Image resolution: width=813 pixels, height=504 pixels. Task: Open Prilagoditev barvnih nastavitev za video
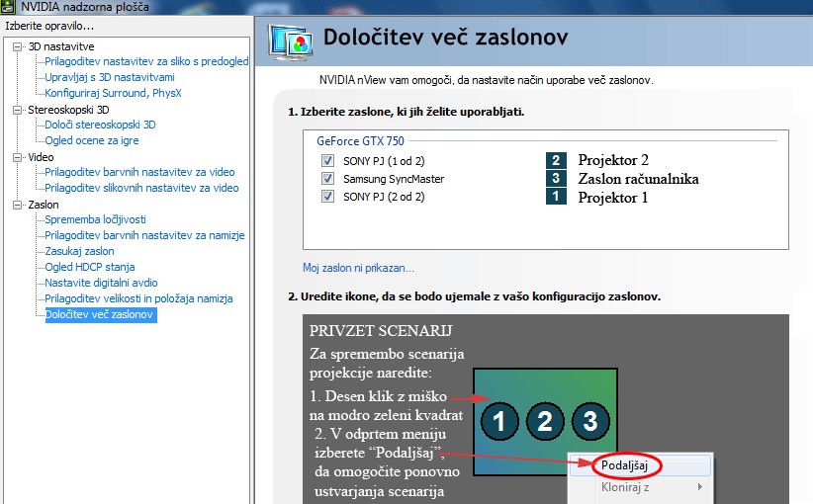(x=139, y=172)
